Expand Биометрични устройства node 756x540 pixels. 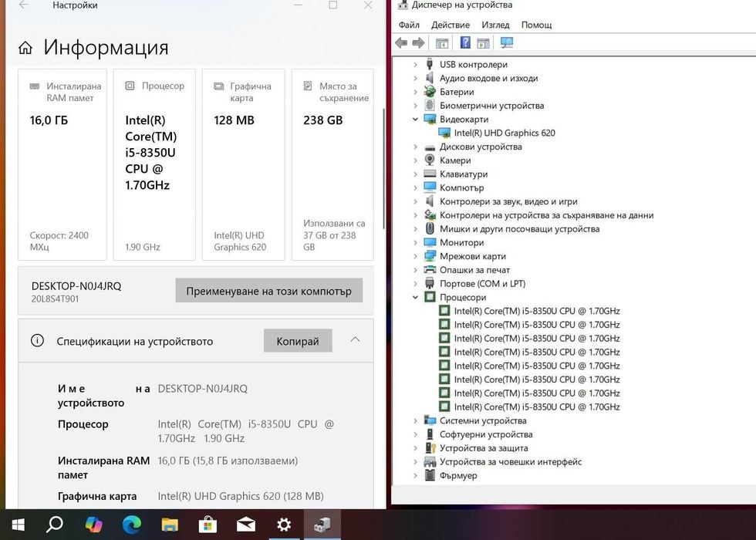(415, 105)
